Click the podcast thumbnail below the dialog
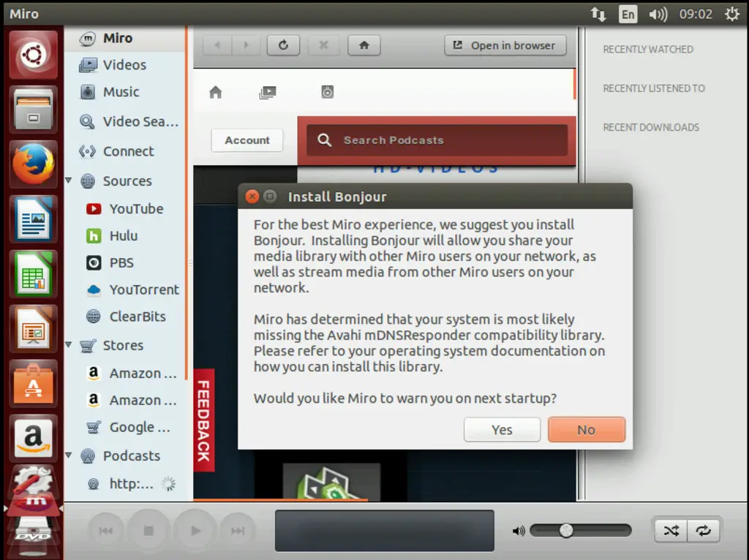 click(331, 481)
